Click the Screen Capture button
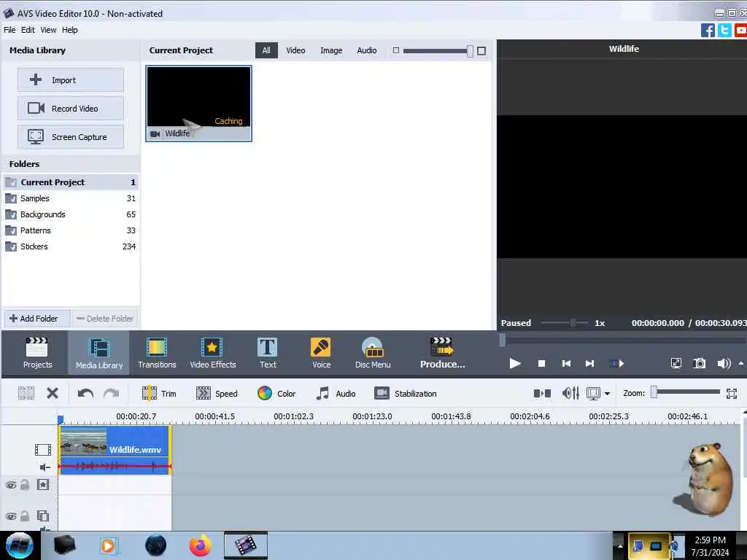747x560 pixels. coord(71,137)
